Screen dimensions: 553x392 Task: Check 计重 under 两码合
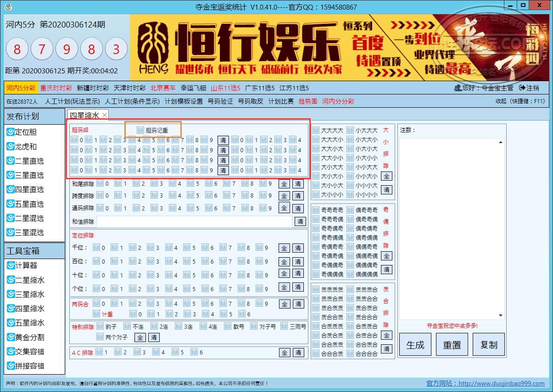click(96, 314)
